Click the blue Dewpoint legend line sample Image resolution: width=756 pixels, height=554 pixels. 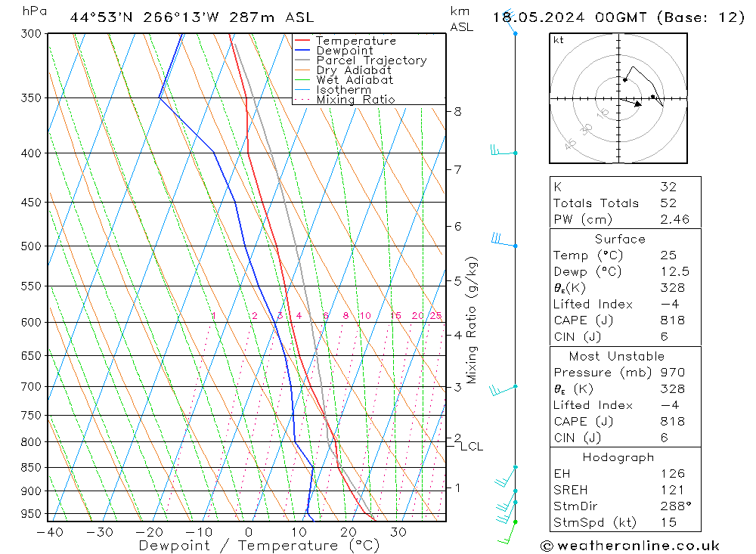pyautogui.click(x=302, y=50)
